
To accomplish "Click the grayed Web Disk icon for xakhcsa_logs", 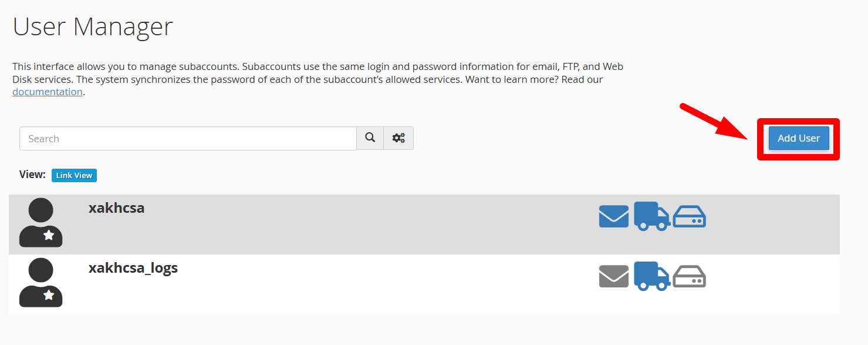I will point(689,276).
